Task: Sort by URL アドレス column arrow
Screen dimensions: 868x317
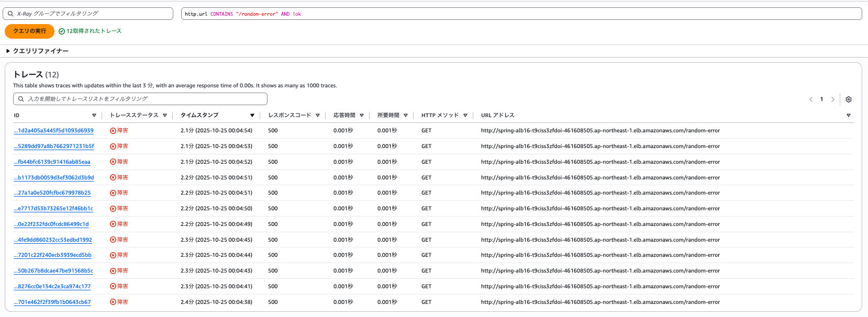Action: click(849, 116)
